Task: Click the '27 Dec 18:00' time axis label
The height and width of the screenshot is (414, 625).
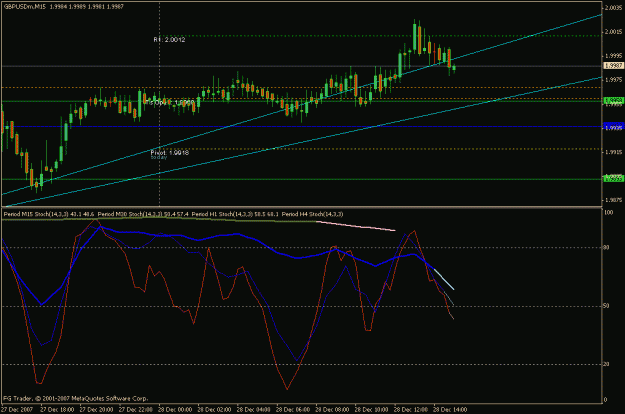Action: tap(57, 410)
